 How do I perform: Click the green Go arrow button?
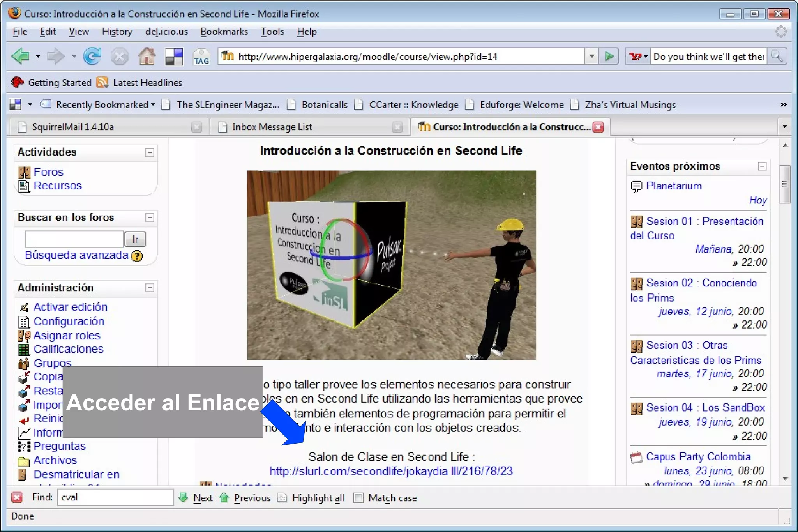(609, 57)
